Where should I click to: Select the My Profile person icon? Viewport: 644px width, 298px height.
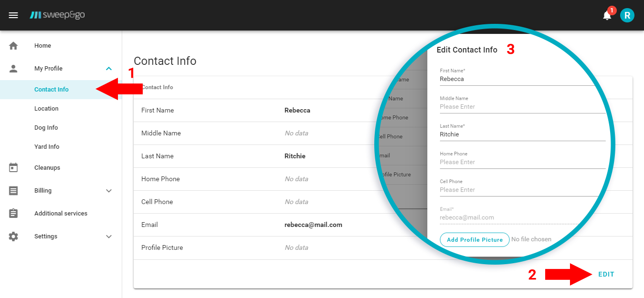(13, 68)
